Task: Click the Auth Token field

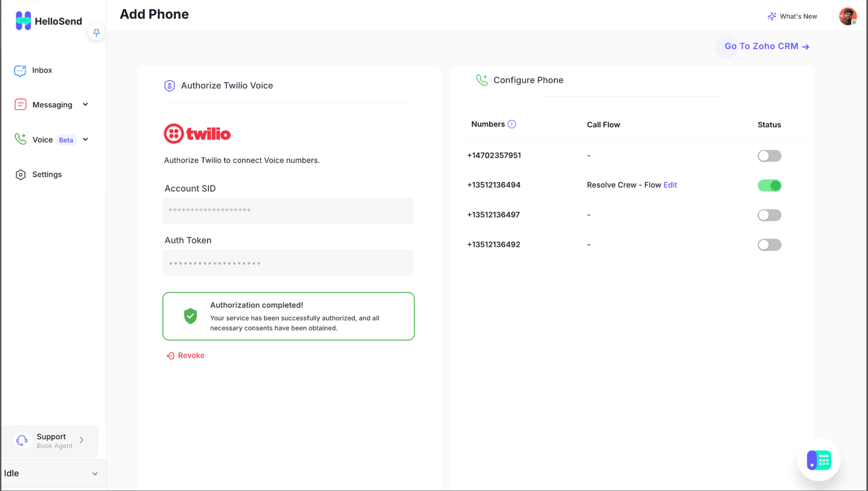Action: [x=288, y=263]
